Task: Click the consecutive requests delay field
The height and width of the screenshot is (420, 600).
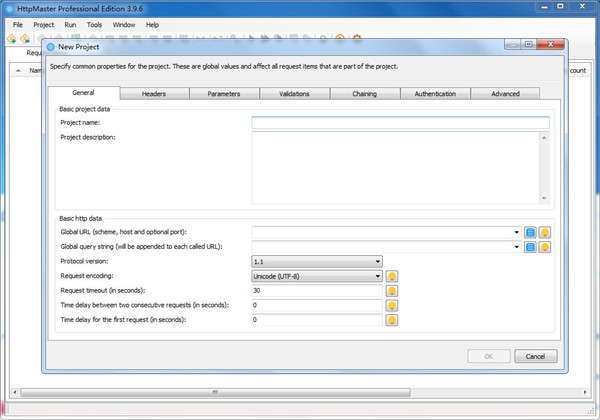Action: tap(317, 305)
